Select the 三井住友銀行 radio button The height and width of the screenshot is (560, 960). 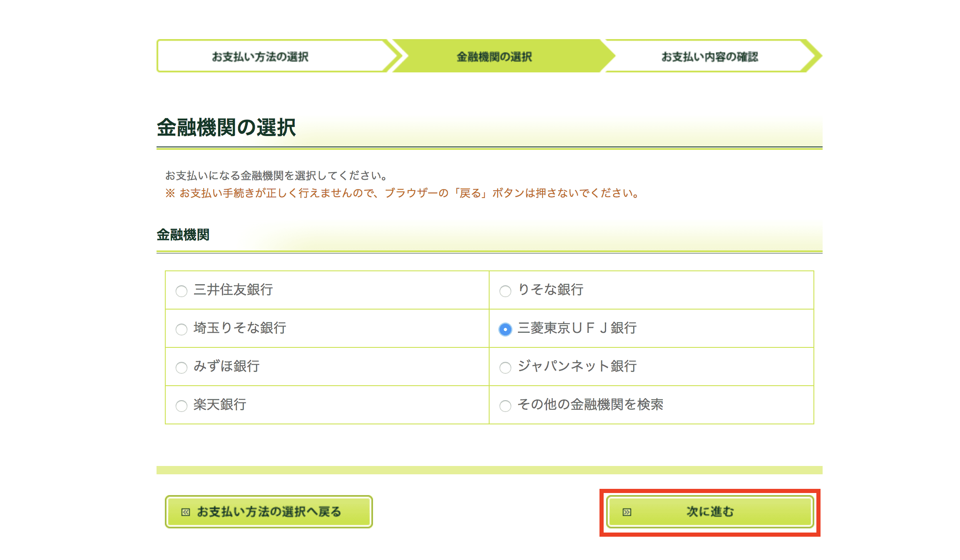coord(182,291)
